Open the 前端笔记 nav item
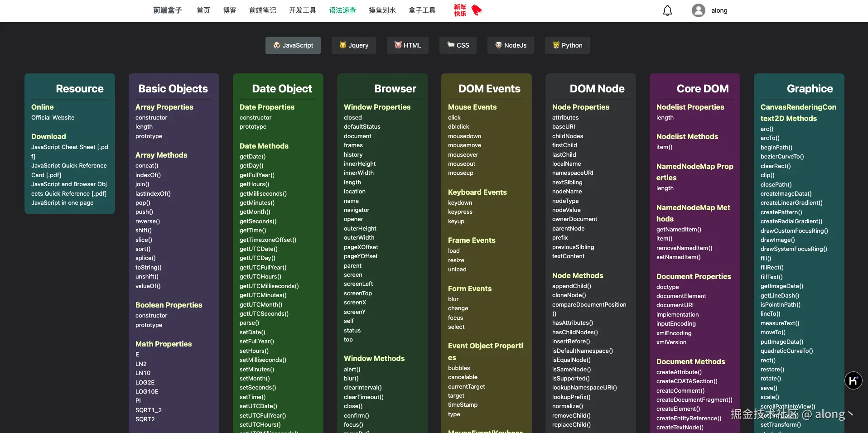The image size is (868, 433). tap(263, 10)
